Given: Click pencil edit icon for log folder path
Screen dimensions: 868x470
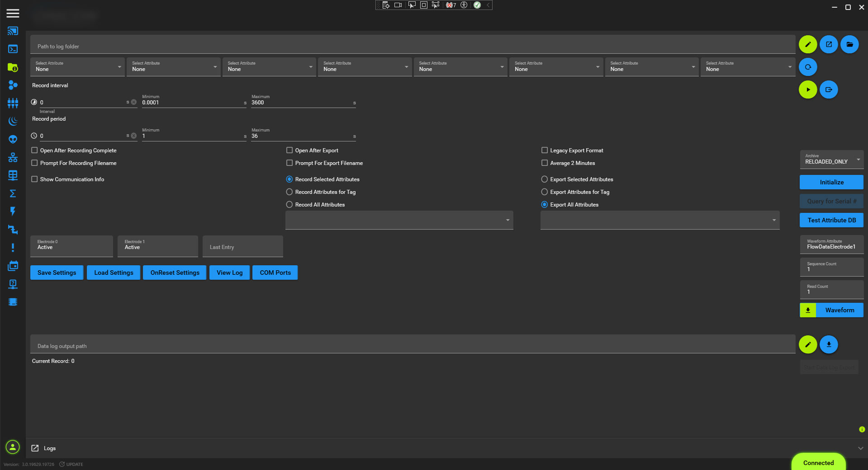Looking at the screenshot, I should pyautogui.click(x=807, y=44).
